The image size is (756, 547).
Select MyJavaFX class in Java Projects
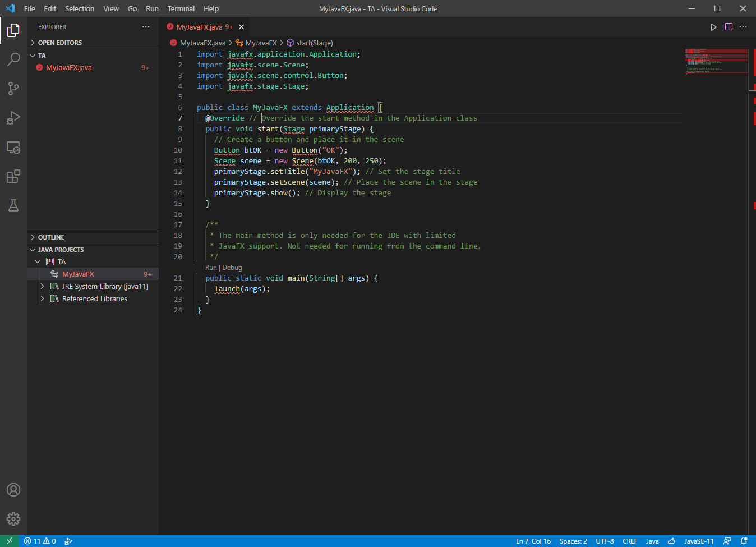tap(93, 274)
